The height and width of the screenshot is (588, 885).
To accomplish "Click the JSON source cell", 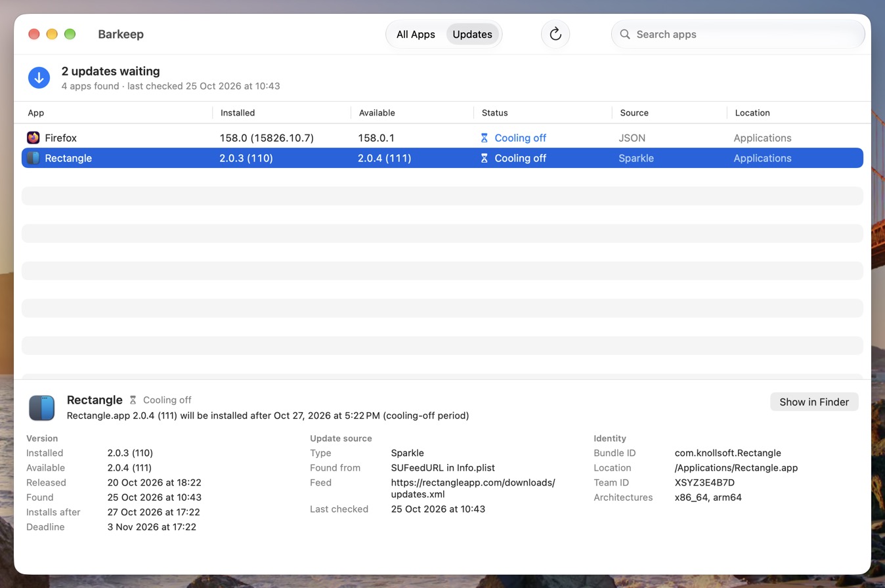I will pyautogui.click(x=632, y=138).
